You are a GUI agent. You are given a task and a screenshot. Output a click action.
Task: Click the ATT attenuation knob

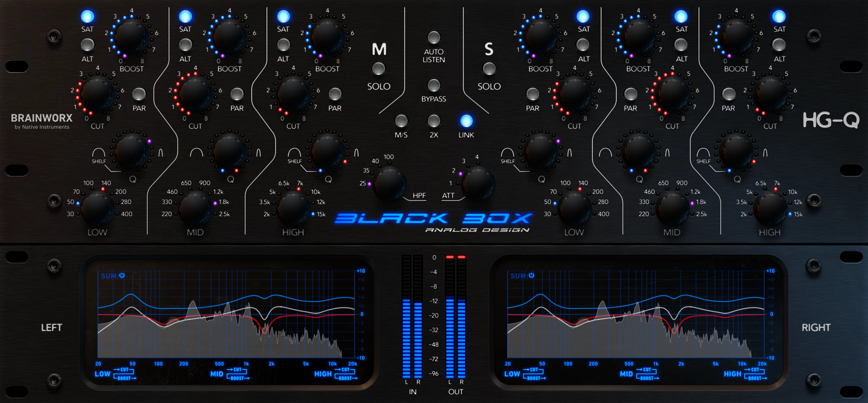(x=478, y=184)
